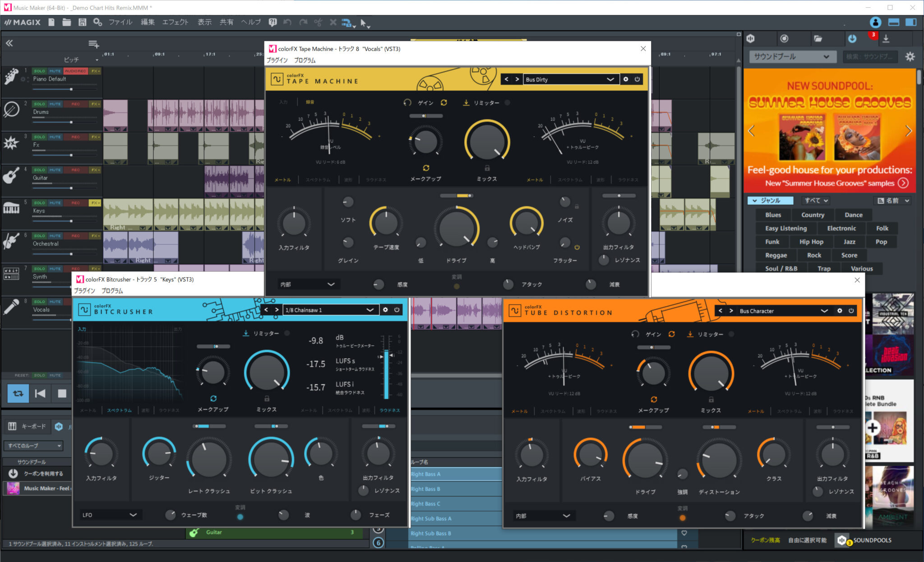The width and height of the screenshot is (924, 562).
Task: Solo the Keys track
Action: 39,202
